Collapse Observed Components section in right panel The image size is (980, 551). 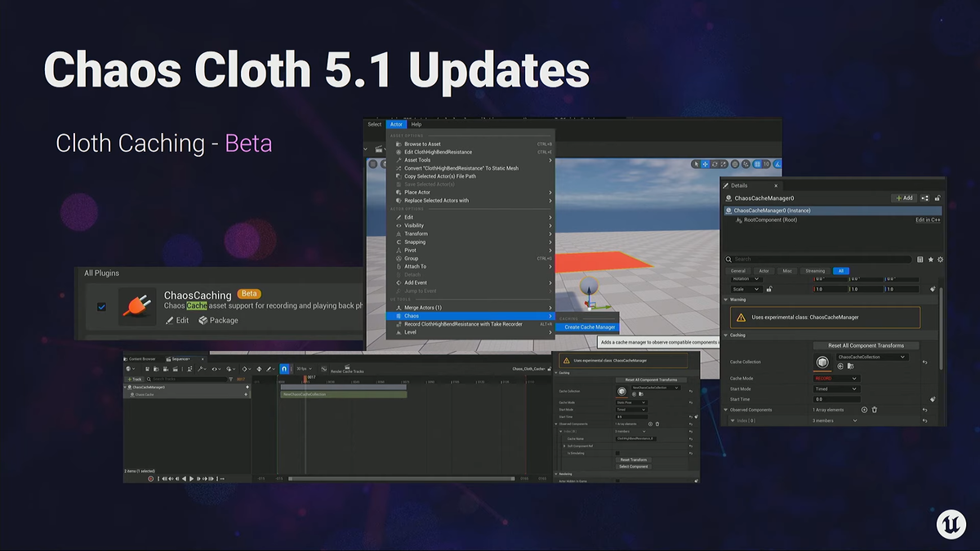click(725, 410)
